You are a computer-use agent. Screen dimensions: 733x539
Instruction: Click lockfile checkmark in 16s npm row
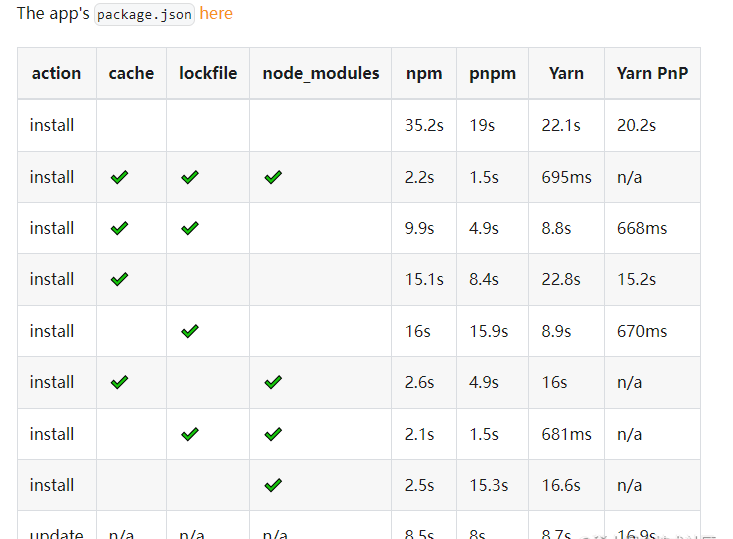190,331
